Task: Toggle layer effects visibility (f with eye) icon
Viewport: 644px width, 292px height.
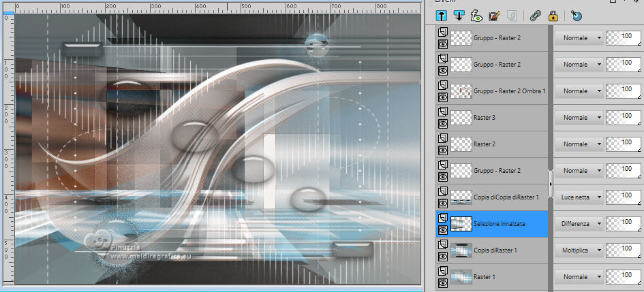Action: [476, 16]
